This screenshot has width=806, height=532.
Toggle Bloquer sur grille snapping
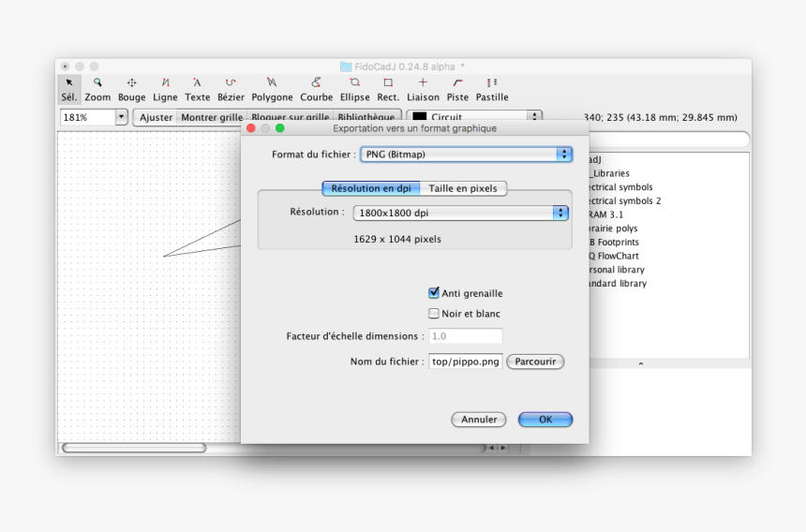[x=290, y=117]
